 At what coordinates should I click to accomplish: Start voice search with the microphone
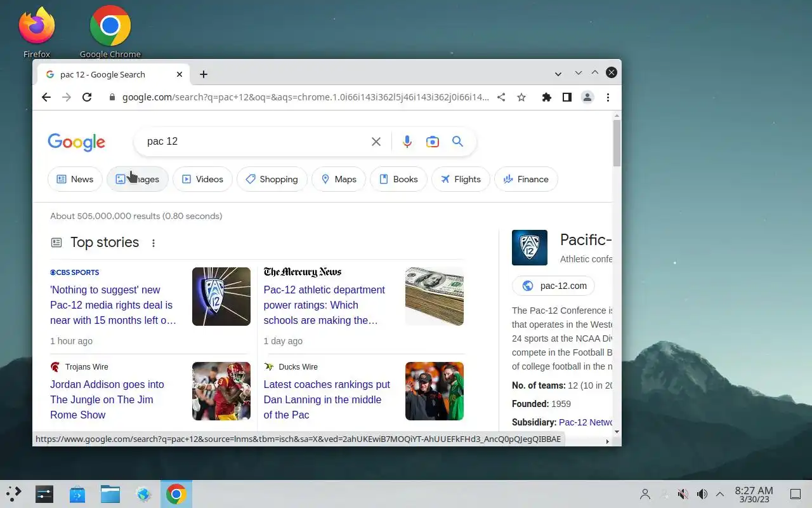click(x=407, y=142)
